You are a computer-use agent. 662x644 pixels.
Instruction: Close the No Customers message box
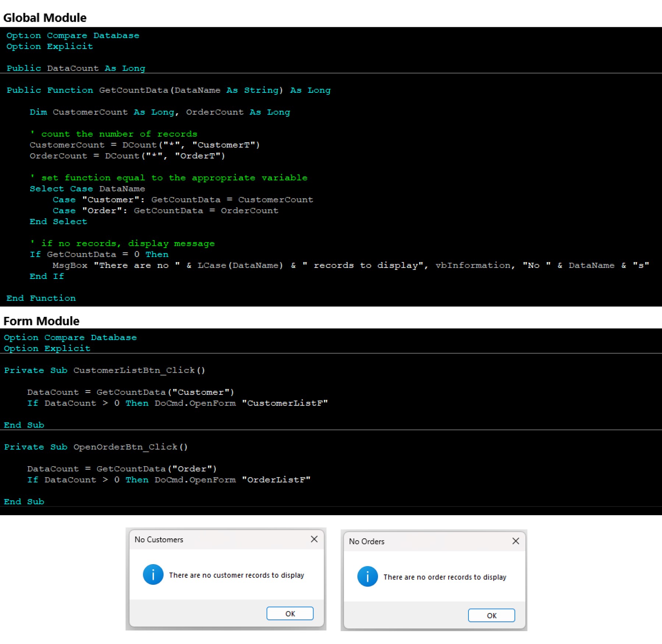(314, 539)
